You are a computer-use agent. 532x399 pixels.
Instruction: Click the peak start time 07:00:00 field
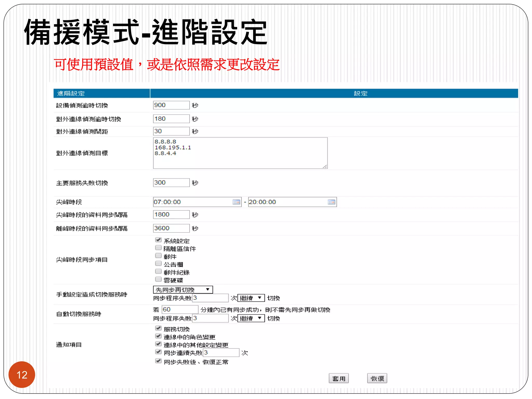[197, 202]
